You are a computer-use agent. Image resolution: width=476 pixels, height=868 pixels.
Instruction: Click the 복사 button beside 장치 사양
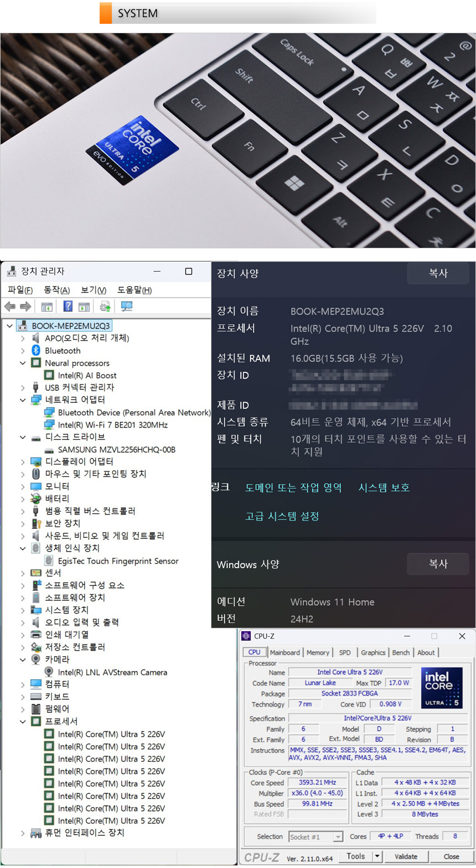438,273
